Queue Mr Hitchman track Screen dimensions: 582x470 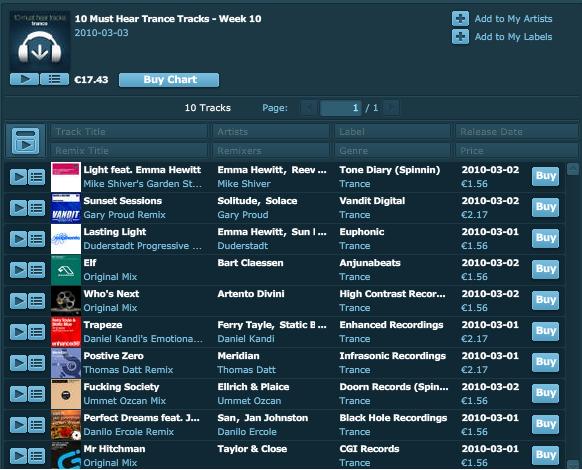(37, 456)
